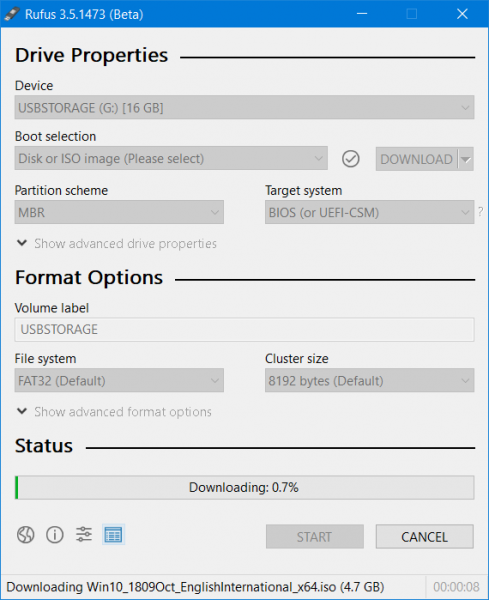Screen dimensions: 489x600
Task: Open the Device dropdown USBSTORAGE
Action: (x=244, y=108)
